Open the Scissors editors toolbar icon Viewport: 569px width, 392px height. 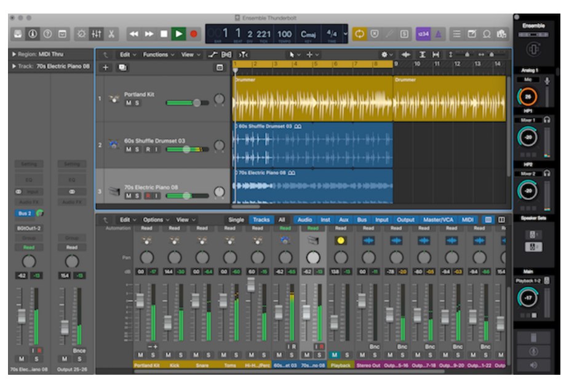[111, 34]
